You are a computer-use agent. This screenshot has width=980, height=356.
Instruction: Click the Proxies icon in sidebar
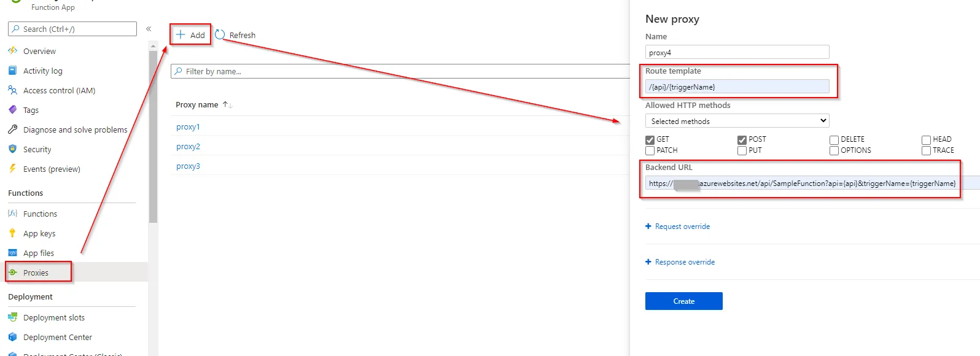[x=12, y=273]
